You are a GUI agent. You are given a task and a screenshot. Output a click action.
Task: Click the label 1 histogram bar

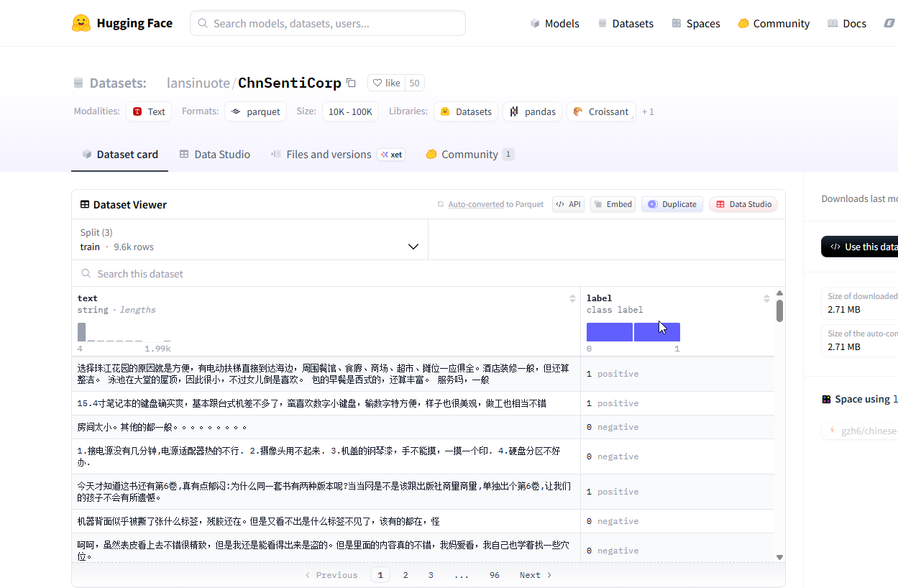point(656,332)
